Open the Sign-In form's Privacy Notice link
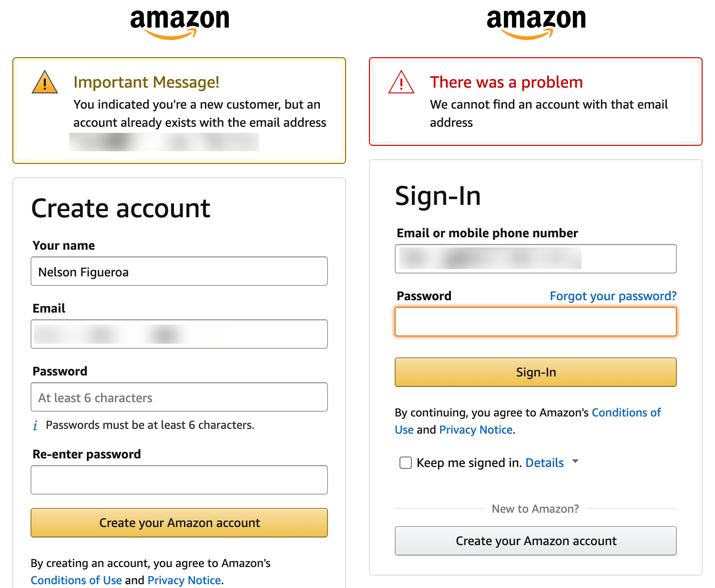The image size is (715, 588). pyautogui.click(x=476, y=430)
